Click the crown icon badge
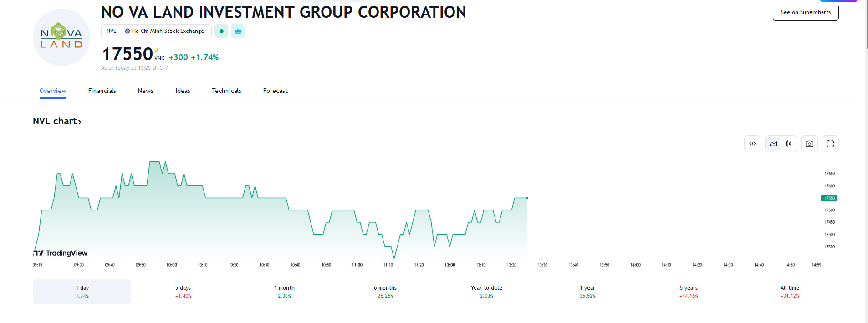868x323 pixels. click(238, 31)
